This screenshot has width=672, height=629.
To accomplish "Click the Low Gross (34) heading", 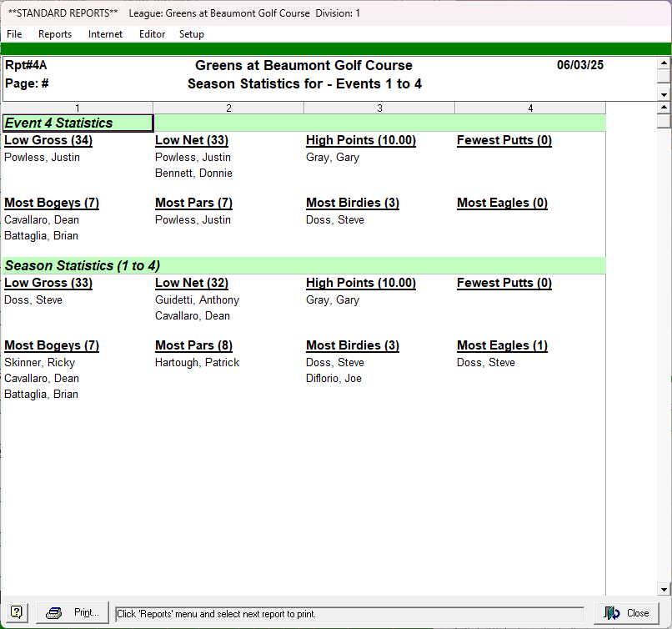I will 48,140.
